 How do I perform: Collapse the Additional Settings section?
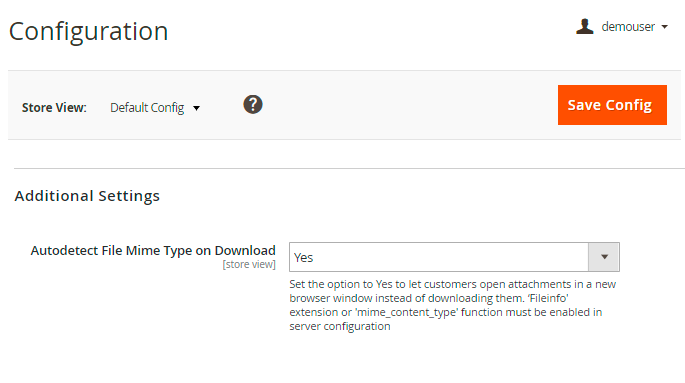point(87,196)
